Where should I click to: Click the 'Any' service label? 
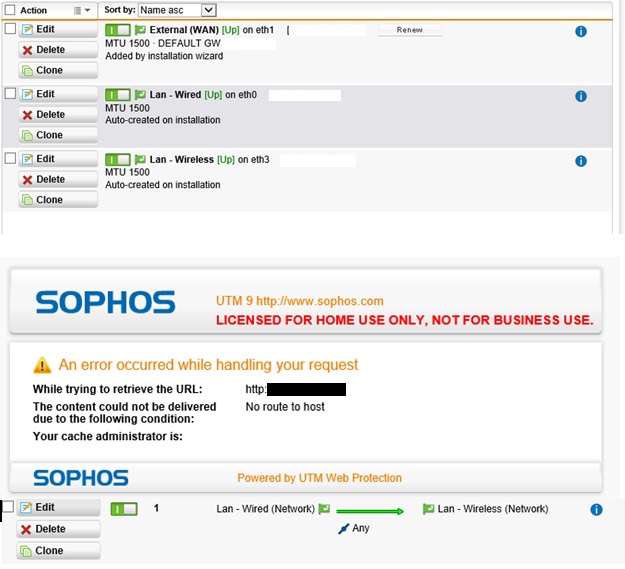361,528
